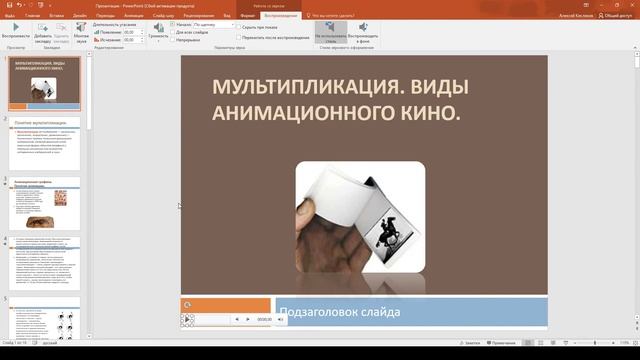Start slideshow from beginning via quick access icon
This screenshot has width=640, height=360.
[40, 5]
